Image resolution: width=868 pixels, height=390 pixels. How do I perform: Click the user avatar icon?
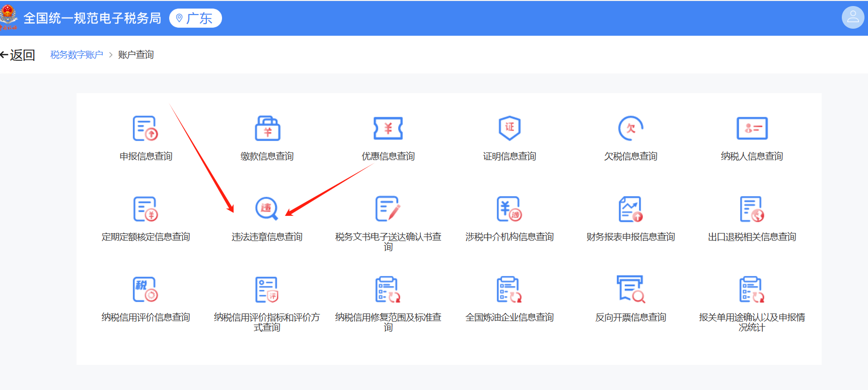click(853, 18)
